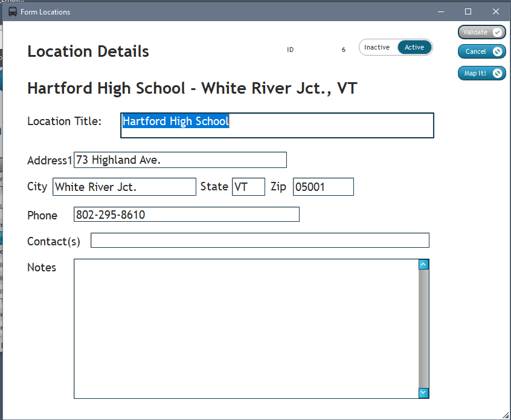The height and width of the screenshot is (420, 511).
Task: Click into the City field
Action: point(124,187)
